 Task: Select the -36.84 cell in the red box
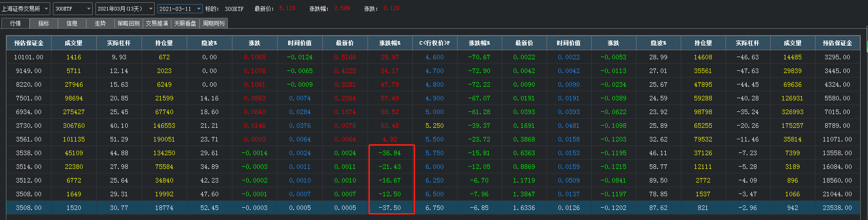point(389,153)
